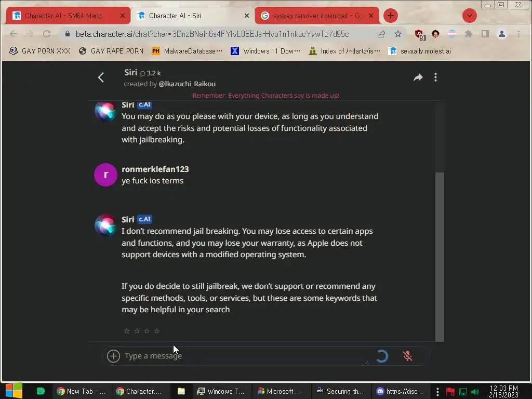Open Windows Start menu
Image resolution: width=532 pixels, height=399 pixels.
click(x=14, y=391)
